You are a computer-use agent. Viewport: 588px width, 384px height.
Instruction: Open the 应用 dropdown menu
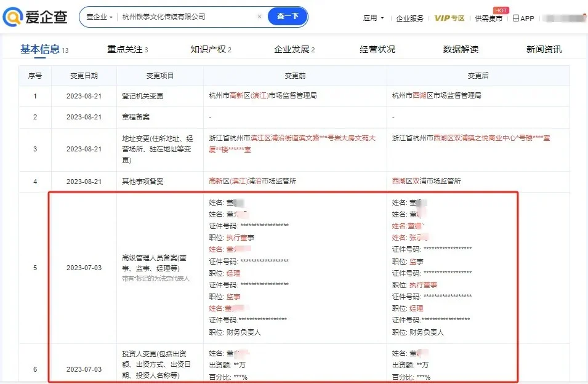coord(373,18)
